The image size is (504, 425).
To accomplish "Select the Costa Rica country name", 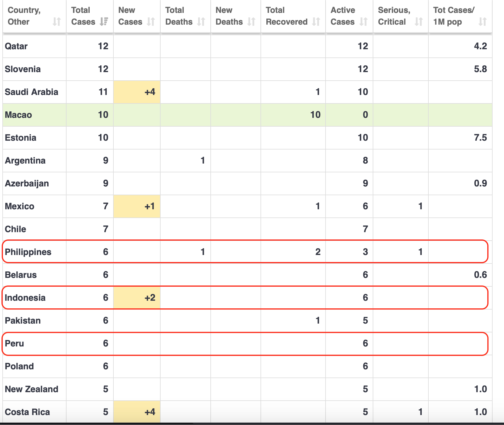I will (x=27, y=412).
